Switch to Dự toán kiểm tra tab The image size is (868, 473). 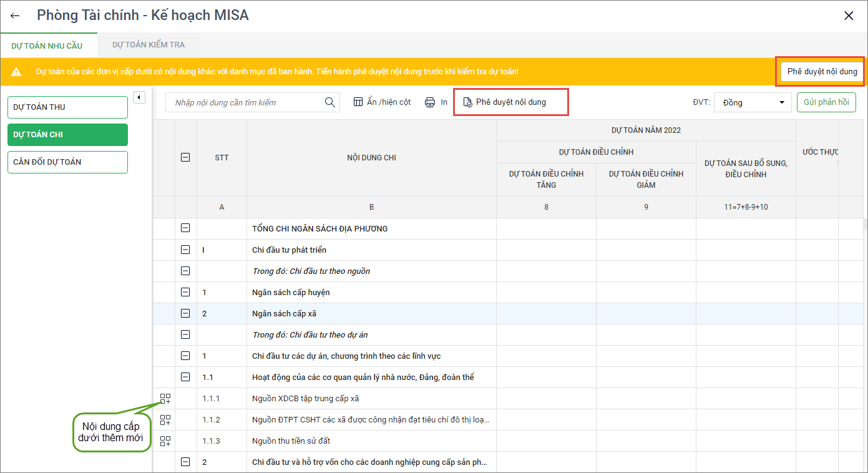[x=149, y=45]
